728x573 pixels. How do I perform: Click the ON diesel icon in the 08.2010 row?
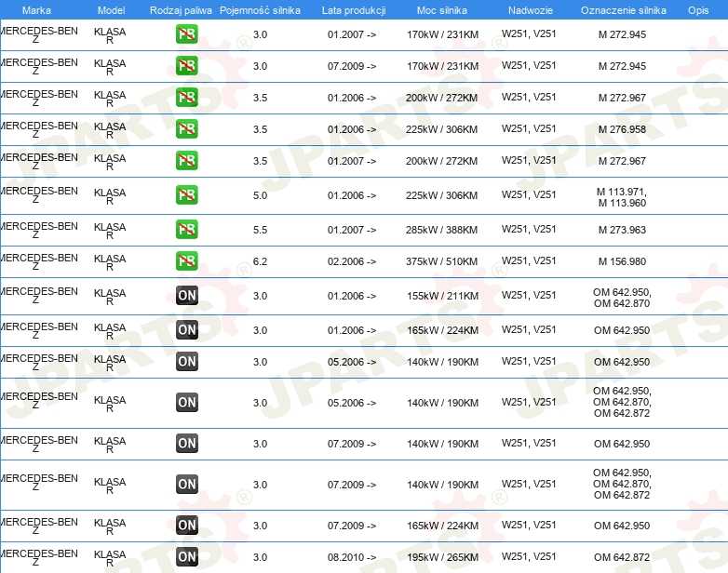click(186, 557)
